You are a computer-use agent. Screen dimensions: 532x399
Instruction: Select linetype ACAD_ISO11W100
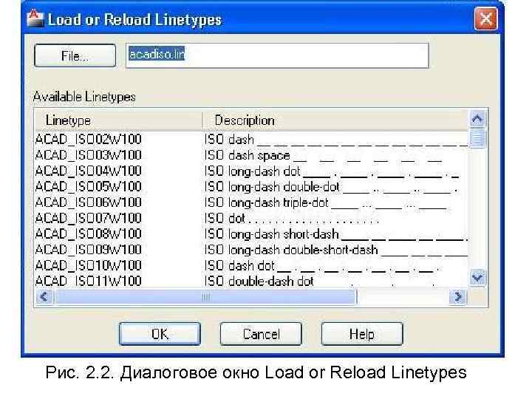pyautogui.click(x=88, y=281)
